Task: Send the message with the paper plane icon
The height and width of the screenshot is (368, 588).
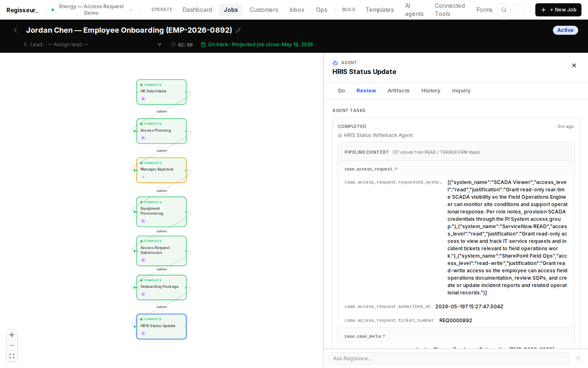Action: pos(578,359)
